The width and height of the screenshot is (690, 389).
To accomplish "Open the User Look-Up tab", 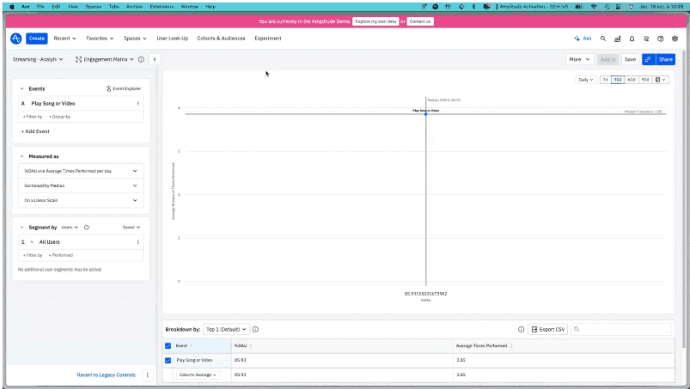I will tap(172, 39).
